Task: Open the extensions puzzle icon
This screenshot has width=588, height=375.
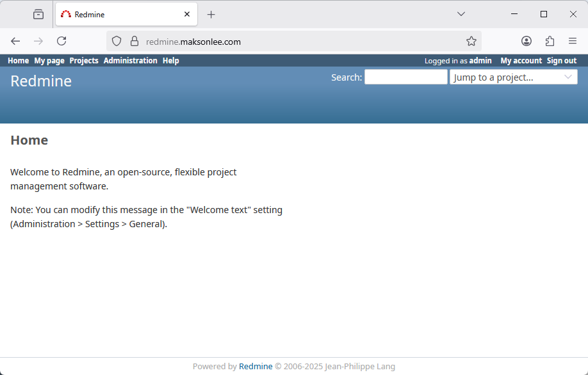Action: pyautogui.click(x=550, y=41)
